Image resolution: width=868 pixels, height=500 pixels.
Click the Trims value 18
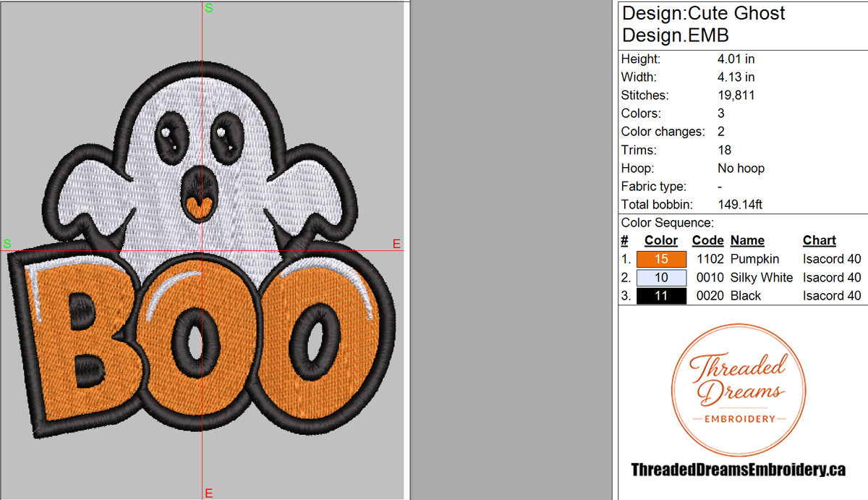pos(724,150)
